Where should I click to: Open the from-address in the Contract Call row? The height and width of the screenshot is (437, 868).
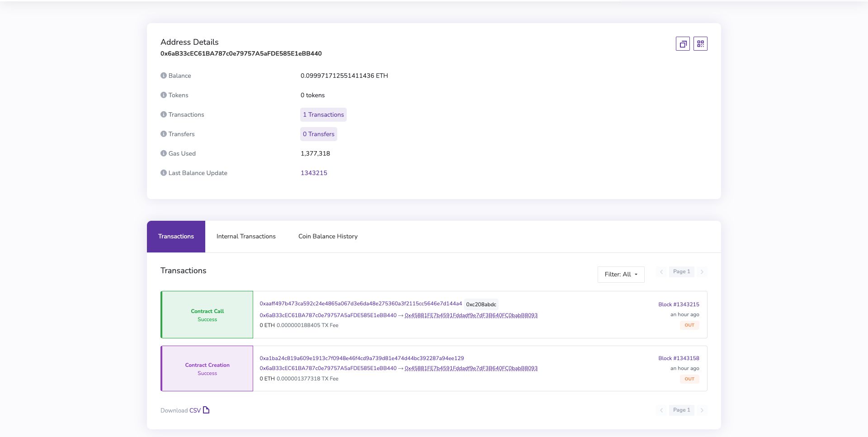[x=328, y=315]
